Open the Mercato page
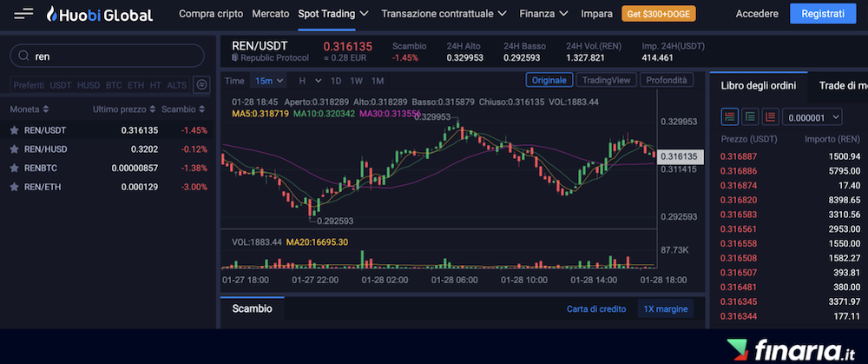 (271, 14)
